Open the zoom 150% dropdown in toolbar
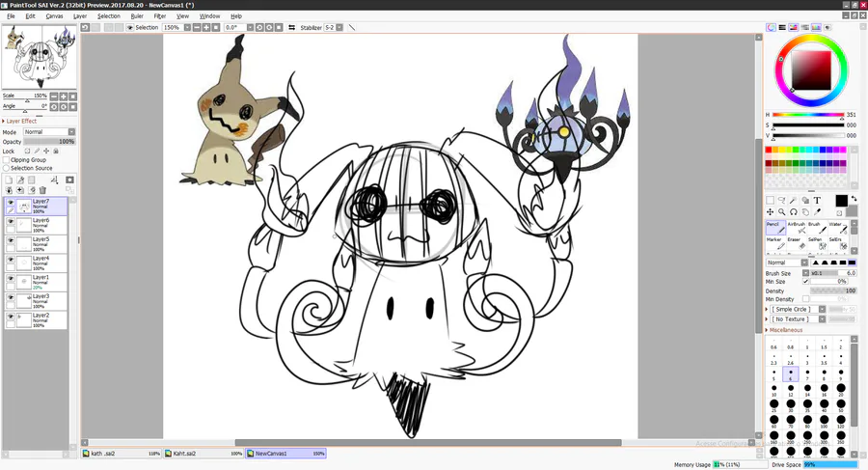868x470 pixels. tap(188, 27)
